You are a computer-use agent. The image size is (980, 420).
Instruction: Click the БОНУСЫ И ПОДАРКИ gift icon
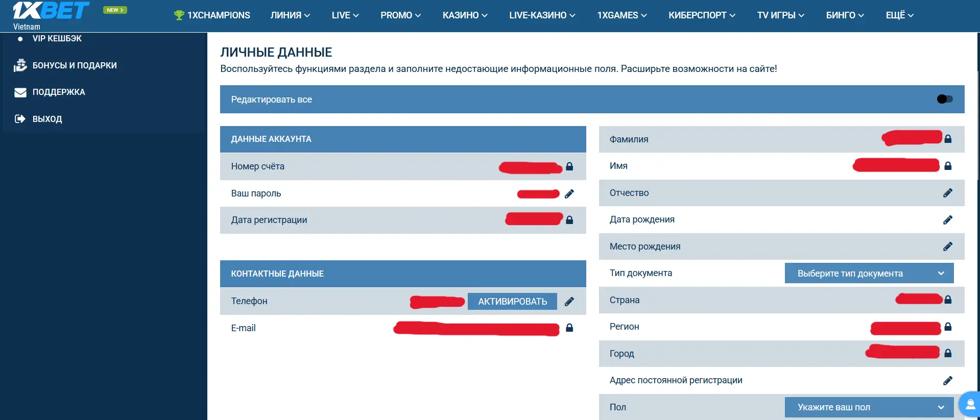tap(20, 65)
